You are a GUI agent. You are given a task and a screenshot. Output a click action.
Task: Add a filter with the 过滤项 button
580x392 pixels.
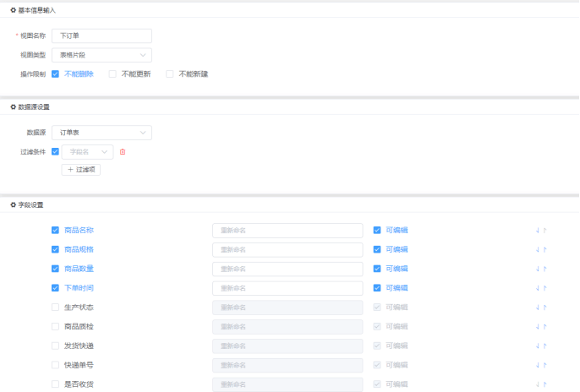click(81, 170)
